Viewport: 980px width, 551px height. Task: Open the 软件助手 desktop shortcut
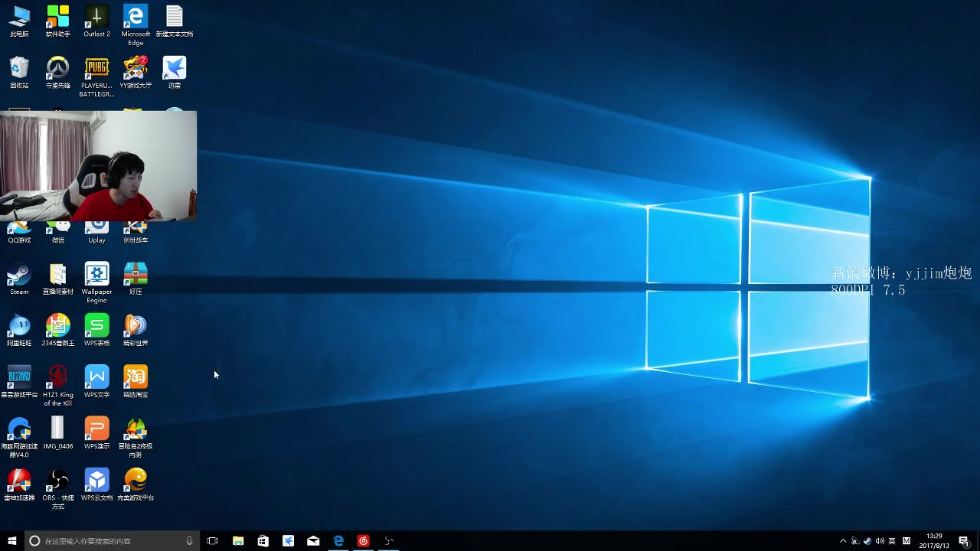[x=57, y=21]
